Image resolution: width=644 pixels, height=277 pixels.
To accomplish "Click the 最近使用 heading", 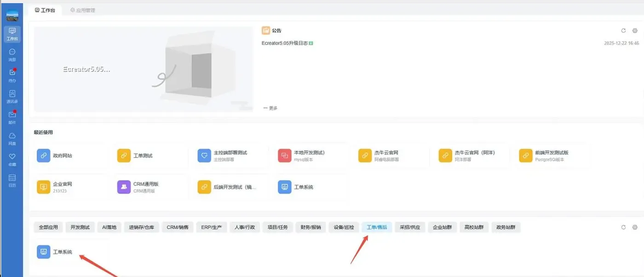I will [x=43, y=133].
